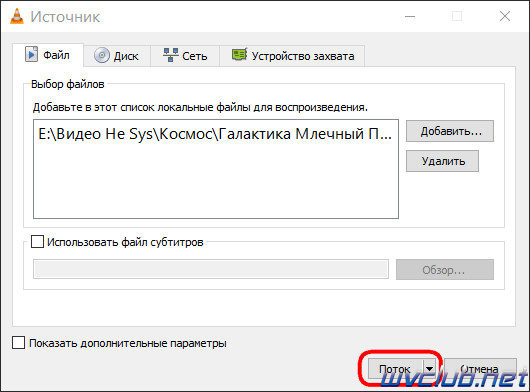Click the Добавить... button
The height and width of the screenshot is (392, 530).
point(450,131)
